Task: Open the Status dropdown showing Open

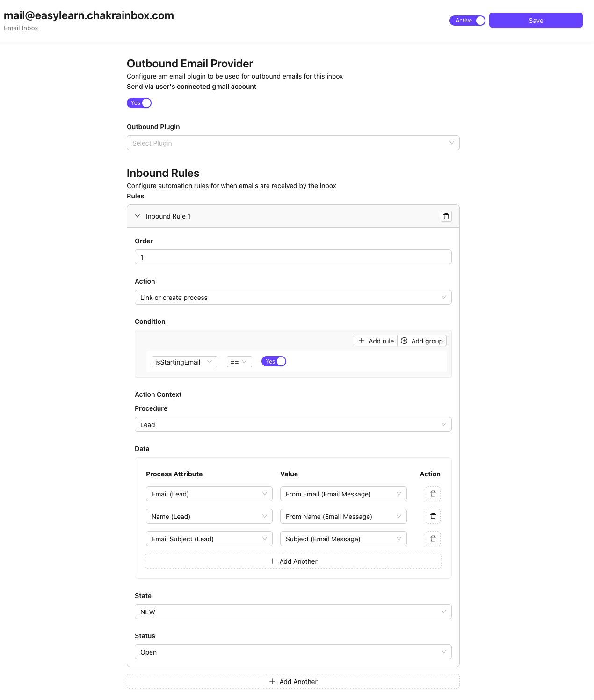Action: pyautogui.click(x=293, y=652)
